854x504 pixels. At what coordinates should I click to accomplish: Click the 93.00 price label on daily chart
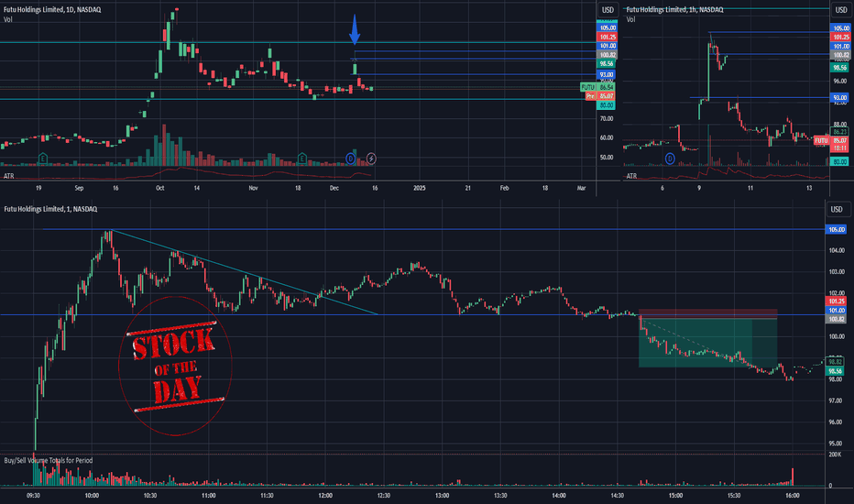click(x=607, y=74)
